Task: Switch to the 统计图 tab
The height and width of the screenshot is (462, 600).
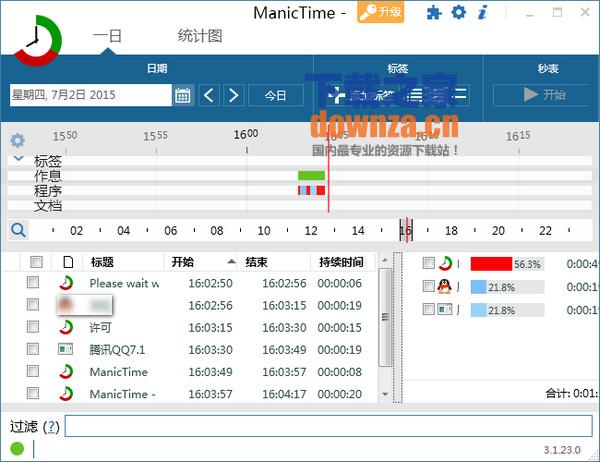Action: (x=199, y=36)
